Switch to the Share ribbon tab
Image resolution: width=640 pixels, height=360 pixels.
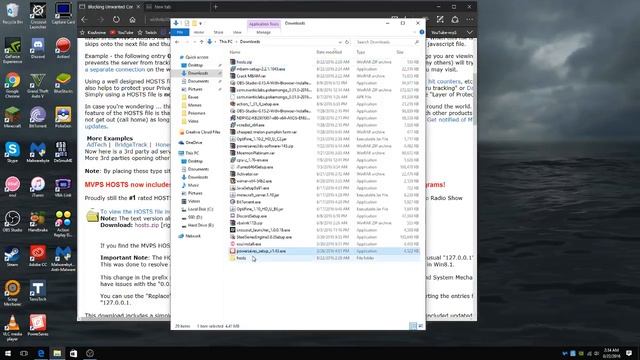tap(218, 32)
